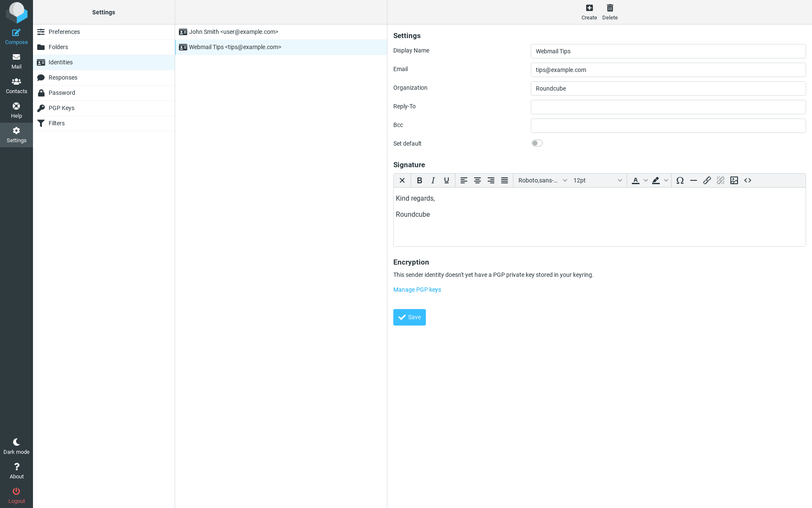Click the Source Code view icon

[748, 180]
